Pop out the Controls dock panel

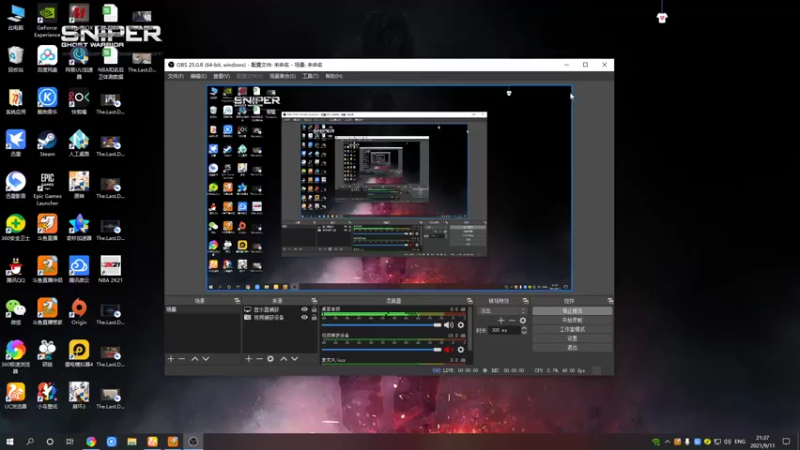(x=610, y=301)
